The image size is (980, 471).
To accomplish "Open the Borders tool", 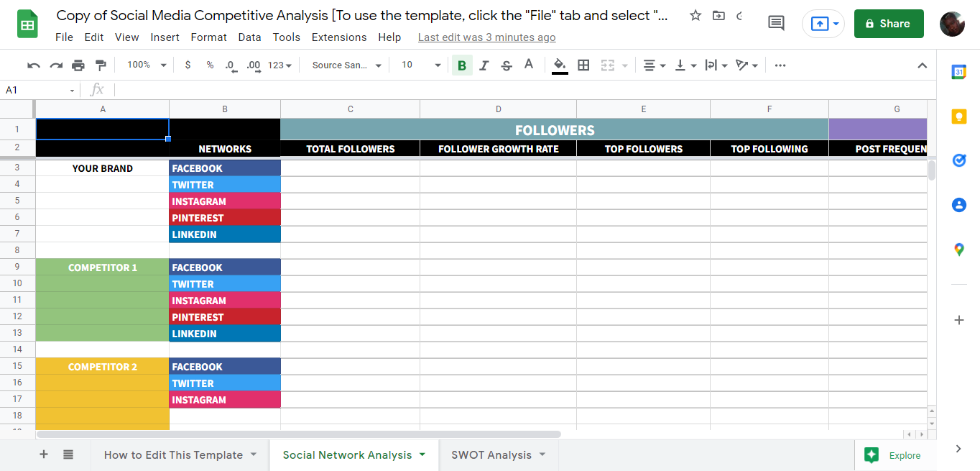I will pos(583,65).
